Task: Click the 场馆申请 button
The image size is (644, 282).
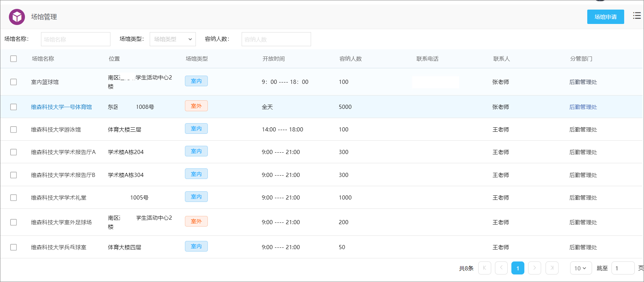Action: point(605,17)
